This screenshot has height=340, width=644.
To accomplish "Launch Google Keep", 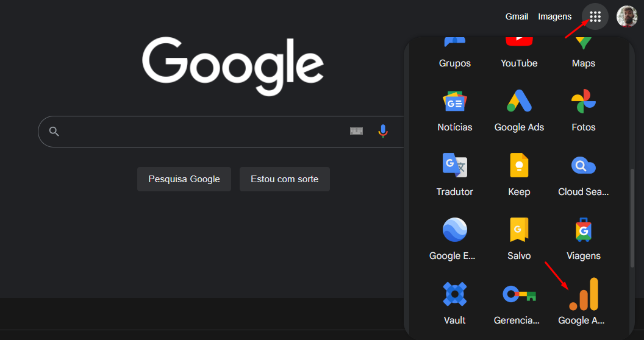I will click(x=519, y=175).
